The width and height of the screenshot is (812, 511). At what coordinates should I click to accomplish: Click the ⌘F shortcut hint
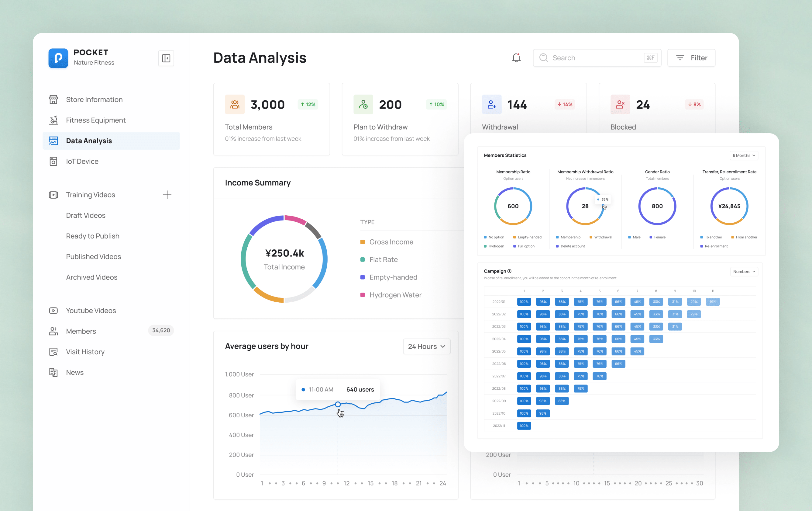[650, 58]
